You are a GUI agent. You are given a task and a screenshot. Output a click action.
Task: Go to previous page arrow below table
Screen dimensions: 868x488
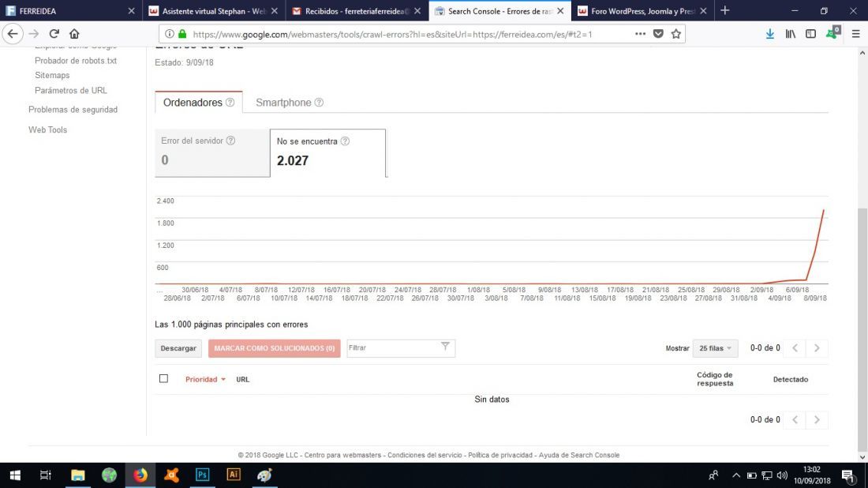pyautogui.click(x=795, y=420)
